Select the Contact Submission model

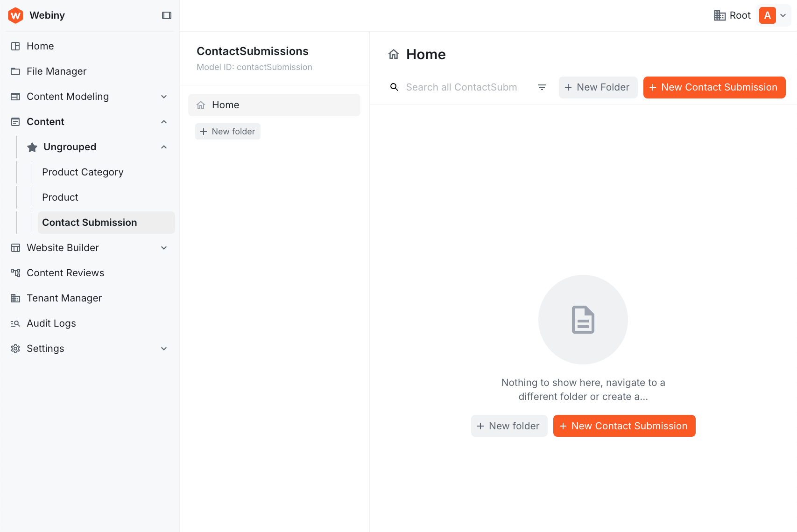(89, 222)
